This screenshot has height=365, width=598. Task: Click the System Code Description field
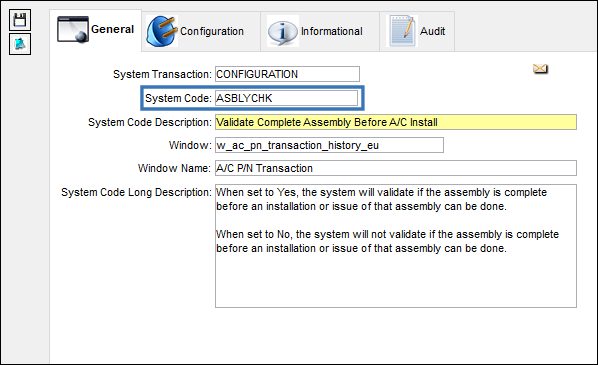click(396, 122)
